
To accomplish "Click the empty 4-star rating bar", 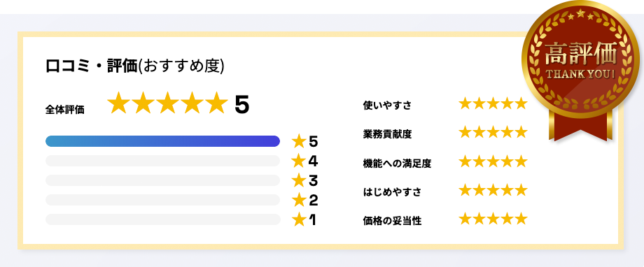I will (162, 161).
